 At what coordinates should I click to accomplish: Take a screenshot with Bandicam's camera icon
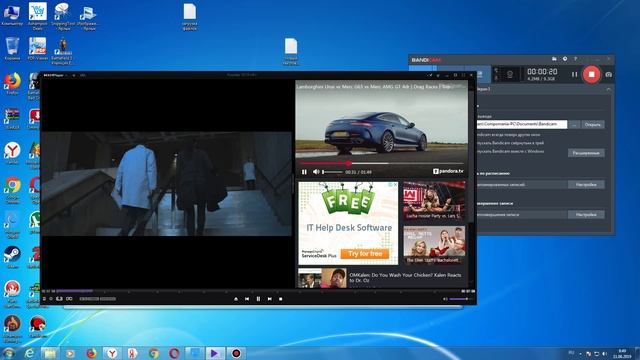point(609,74)
